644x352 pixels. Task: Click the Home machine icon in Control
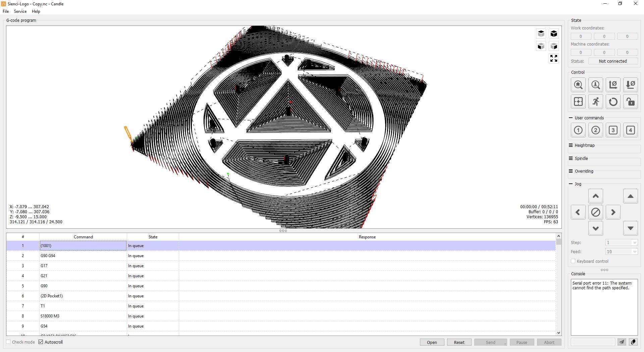(x=578, y=85)
